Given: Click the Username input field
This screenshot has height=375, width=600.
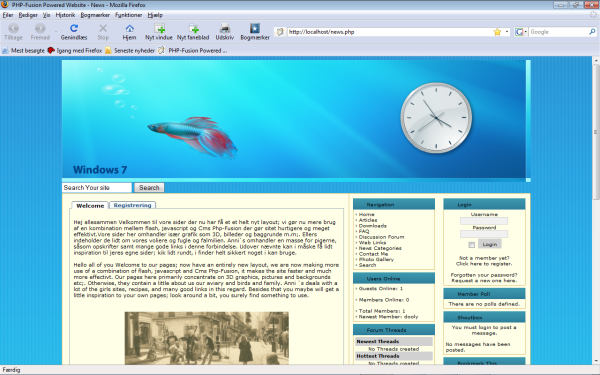Looking at the screenshot, I should [x=484, y=221].
